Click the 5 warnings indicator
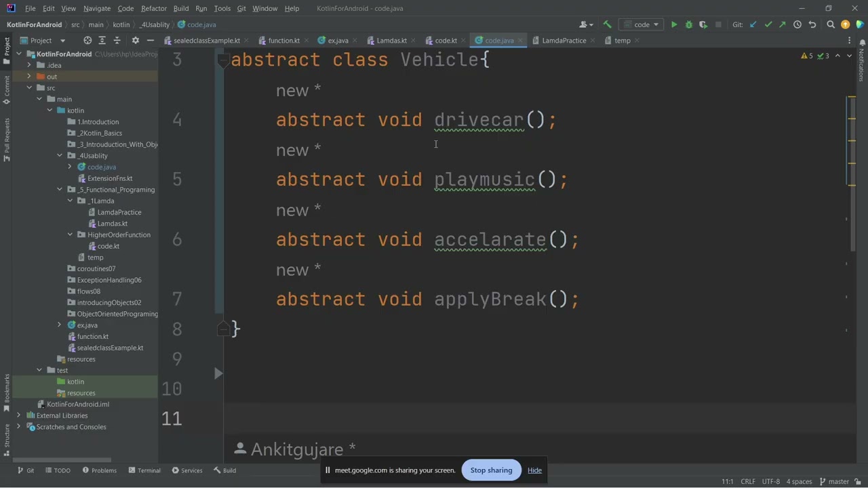This screenshot has height=488, width=868. click(x=807, y=56)
